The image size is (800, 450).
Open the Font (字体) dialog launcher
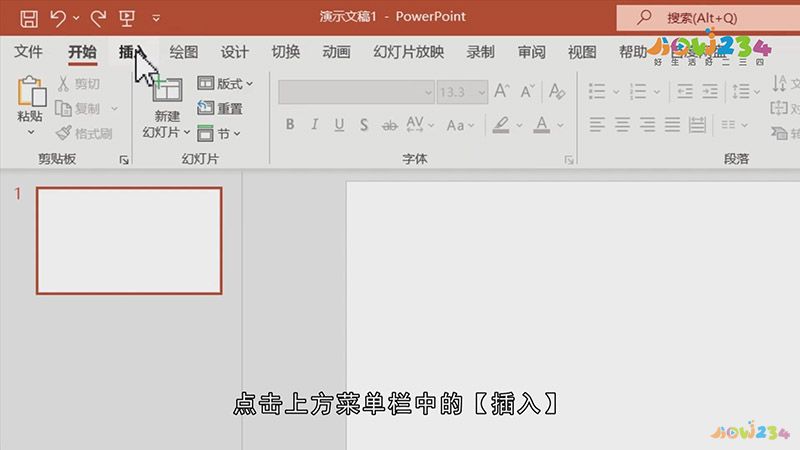[569, 160]
